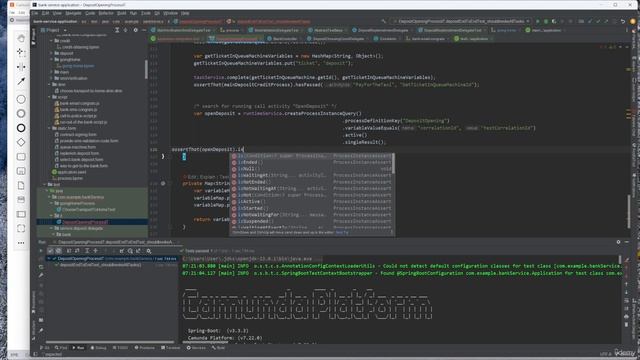Collapse the static.form folder
The height and width of the screenshot is (360, 640).
click(x=49, y=128)
